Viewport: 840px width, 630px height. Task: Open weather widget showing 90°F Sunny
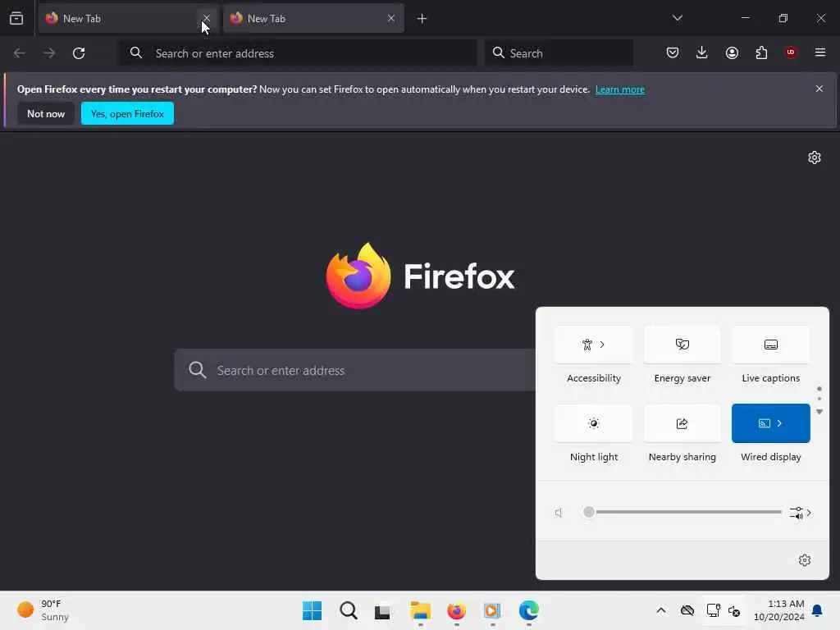tap(43, 610)
